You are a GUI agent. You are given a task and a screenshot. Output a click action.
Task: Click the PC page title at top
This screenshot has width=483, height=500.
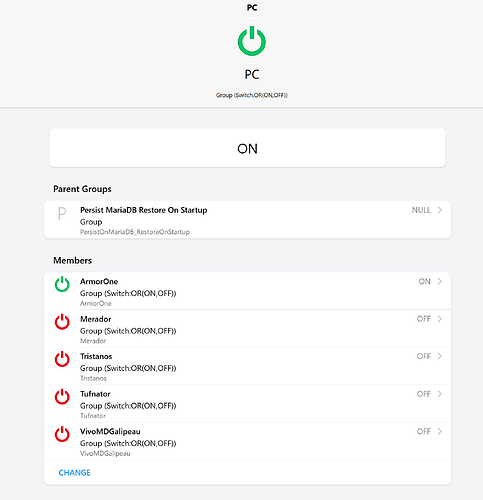252,7
